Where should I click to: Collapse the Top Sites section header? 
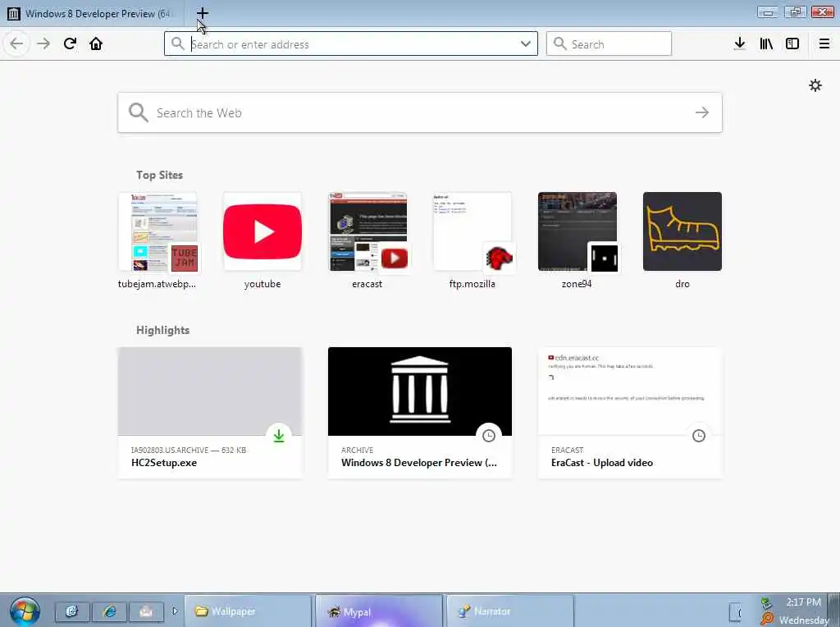(159, 176)
